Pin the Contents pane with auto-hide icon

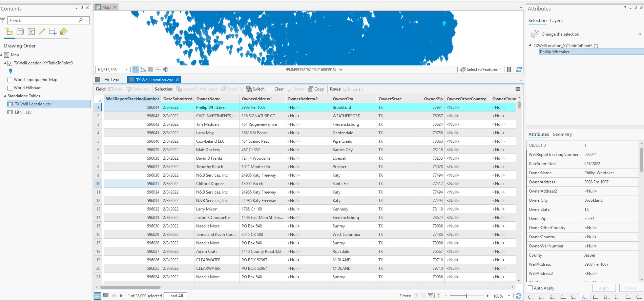pyautogui.click(x=82, y=8)
